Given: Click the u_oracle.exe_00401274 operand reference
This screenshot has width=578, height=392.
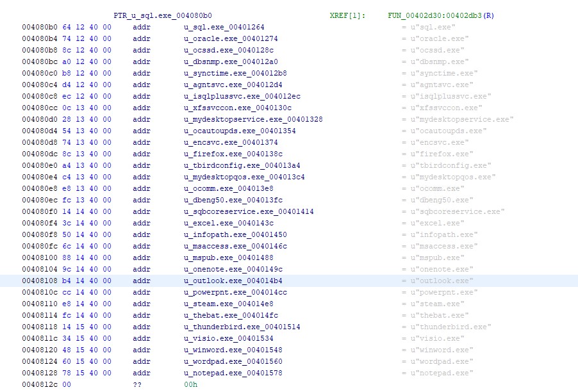Looking at the screenshot, I should coord(231,38).
